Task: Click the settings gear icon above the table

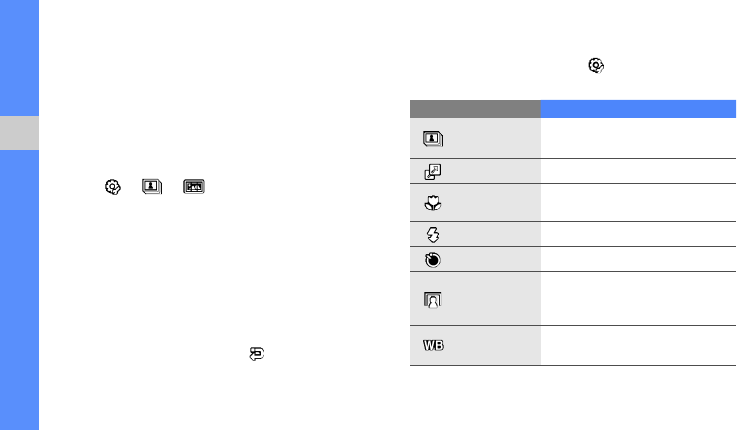Action: click(x=596, y=66)
